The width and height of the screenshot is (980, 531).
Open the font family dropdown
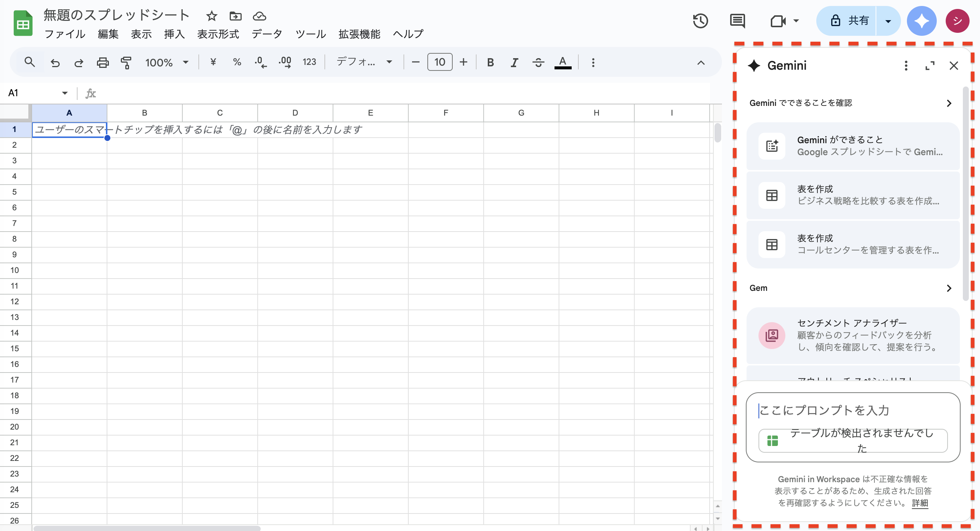[x=364, y=62]
